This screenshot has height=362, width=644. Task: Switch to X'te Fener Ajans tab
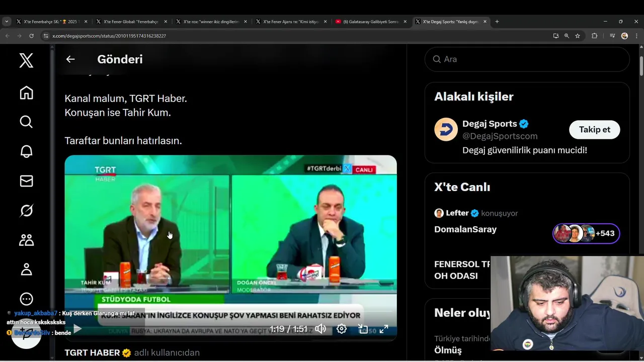click(x=291, y=22)
